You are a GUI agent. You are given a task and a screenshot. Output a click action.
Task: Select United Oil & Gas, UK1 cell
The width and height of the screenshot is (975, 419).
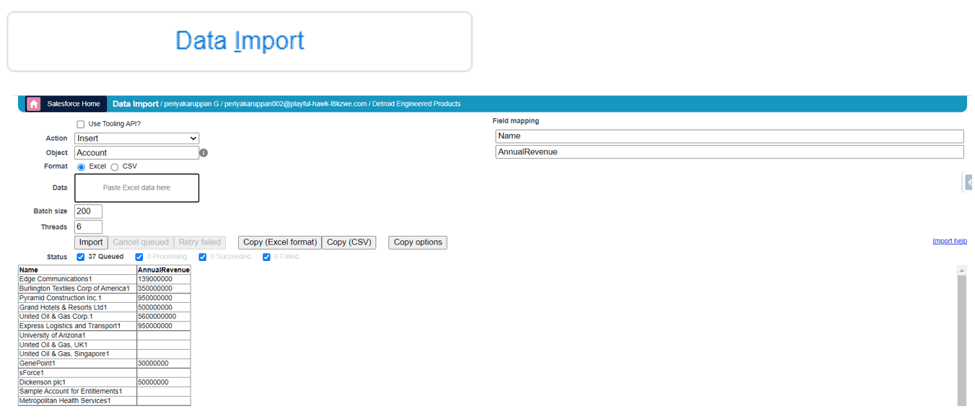tap(77, 344)
